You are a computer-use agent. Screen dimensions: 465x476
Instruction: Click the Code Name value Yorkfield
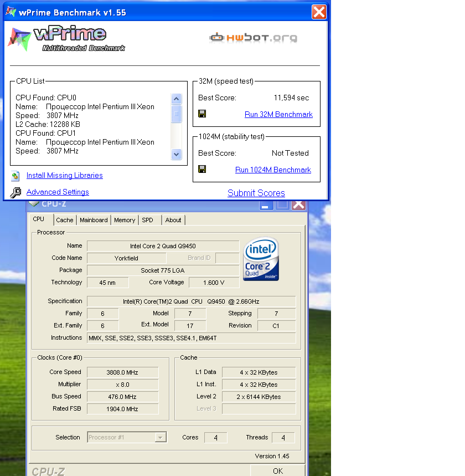pos(126,258)
